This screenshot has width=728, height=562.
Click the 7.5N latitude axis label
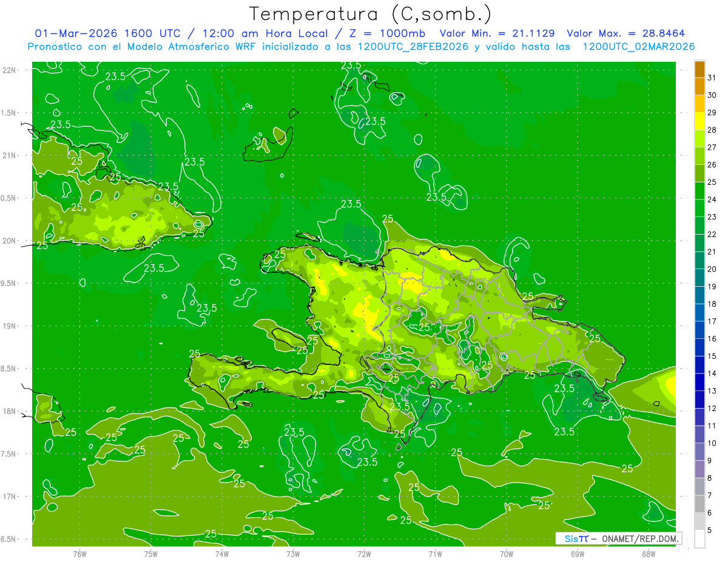tap(9, 453)
